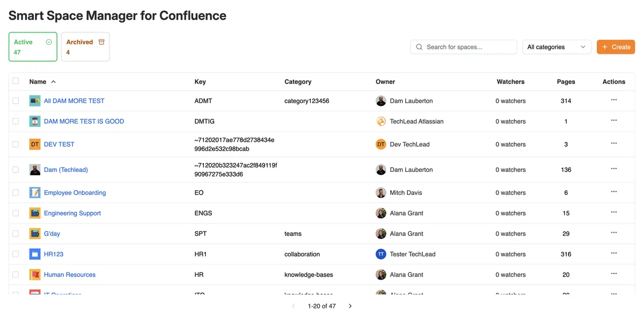Check the G'day row checkbox
644x317 pixels.
pyautogui.click(x=16, y=233)
